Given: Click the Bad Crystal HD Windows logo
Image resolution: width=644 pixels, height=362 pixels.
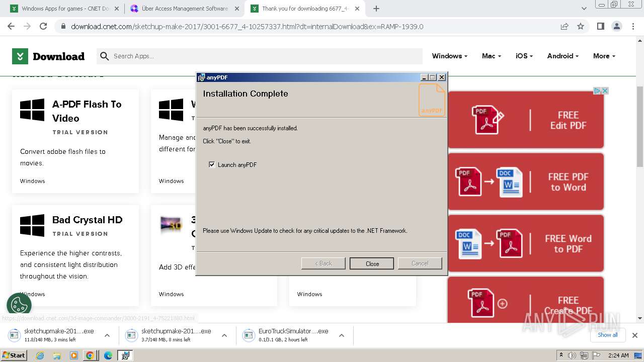Looking at the screenshot, I should coord(32,225).
